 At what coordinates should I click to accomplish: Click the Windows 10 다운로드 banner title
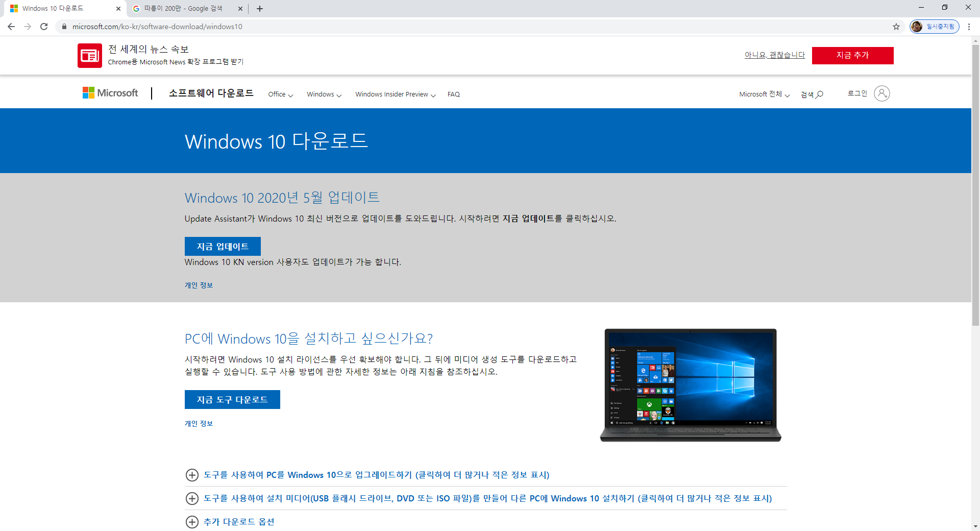click(276, 141)
